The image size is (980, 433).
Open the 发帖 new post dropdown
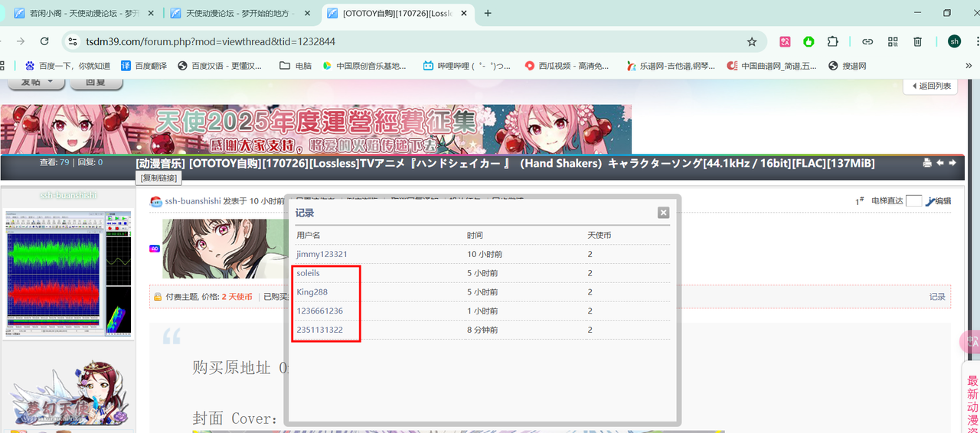[36, 83]
